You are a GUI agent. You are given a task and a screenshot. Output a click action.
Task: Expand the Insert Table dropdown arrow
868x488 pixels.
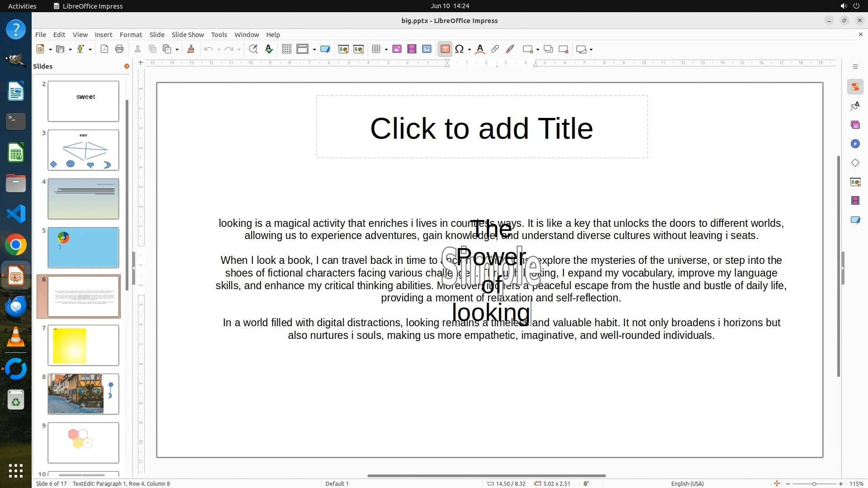387,50
